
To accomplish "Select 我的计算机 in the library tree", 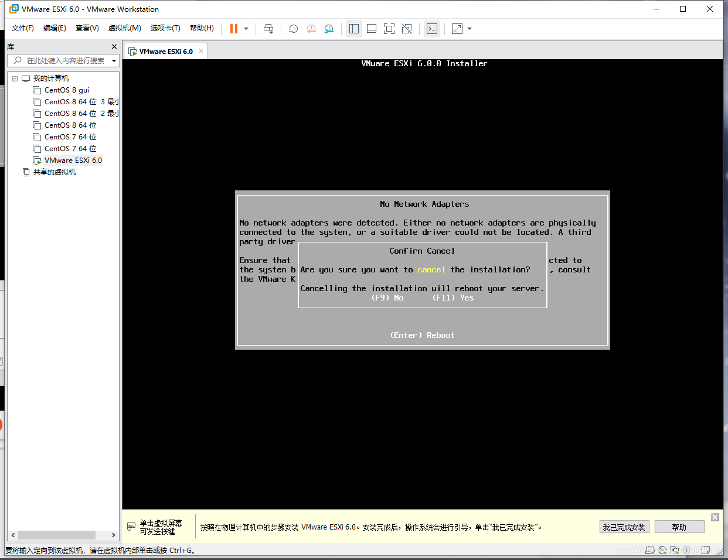I will [x=50, y=78].
